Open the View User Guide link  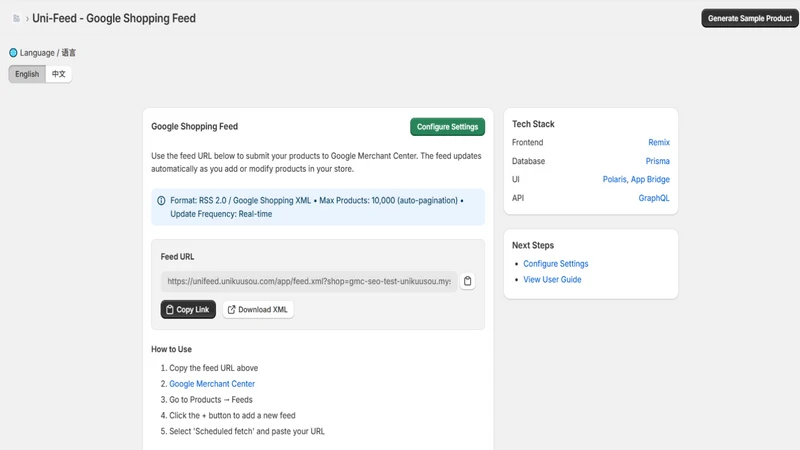click(x=552, y=280)
